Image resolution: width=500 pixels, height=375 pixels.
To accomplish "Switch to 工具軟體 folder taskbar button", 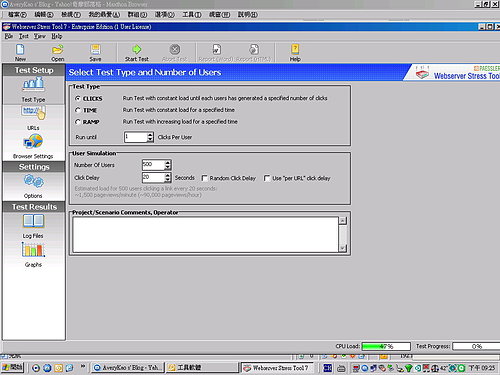I will point(202,368).
